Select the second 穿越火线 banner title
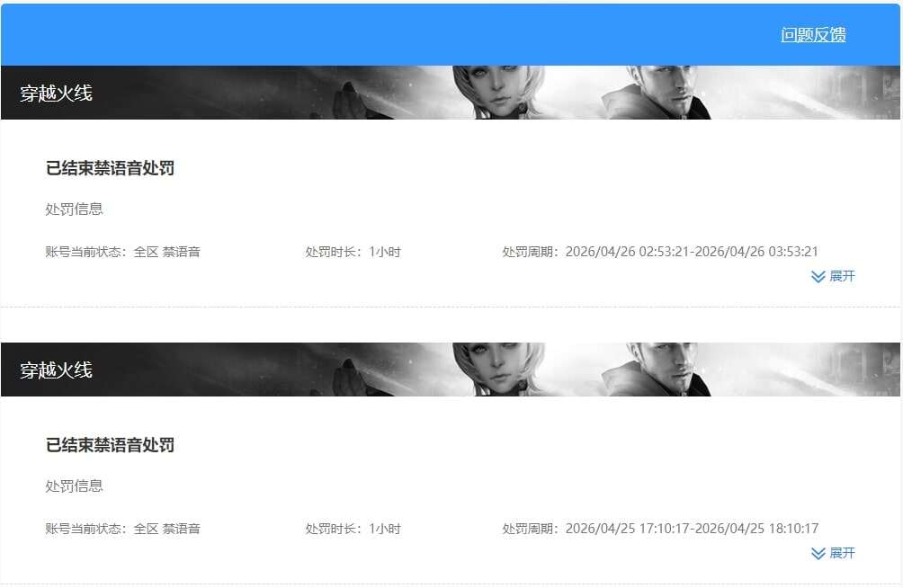 [x=56, y=370]
